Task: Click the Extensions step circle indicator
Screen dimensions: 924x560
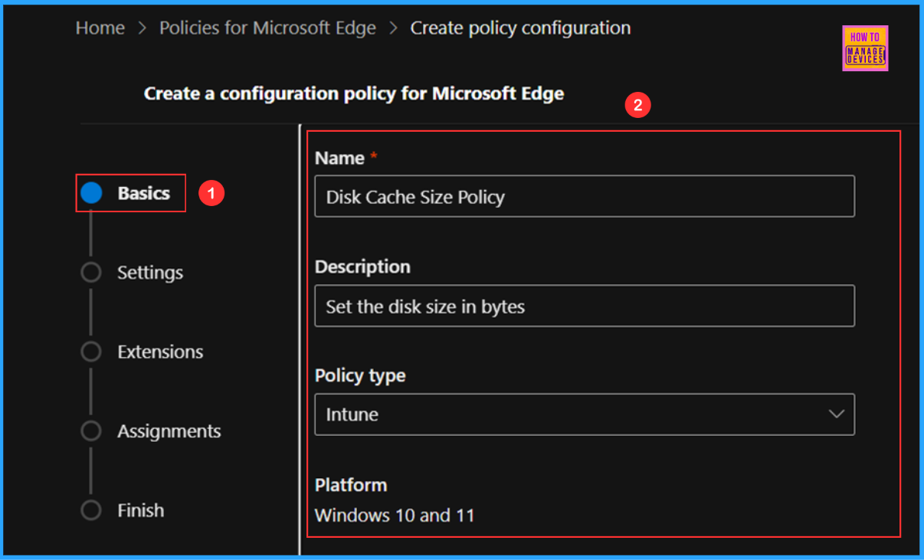Action: (x=91, y=352)
